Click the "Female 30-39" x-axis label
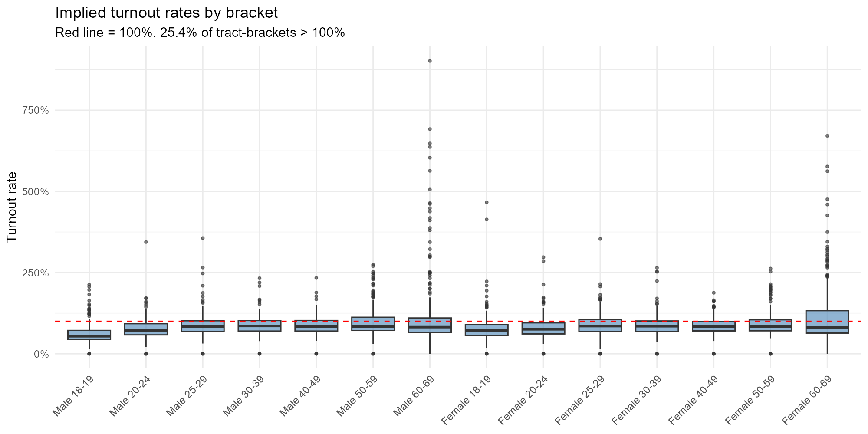Screen dimensions: 868x434 click(638, 400)
